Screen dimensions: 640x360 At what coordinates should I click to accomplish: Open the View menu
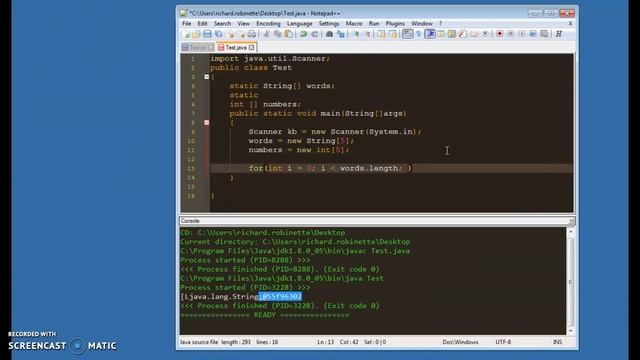243,24
